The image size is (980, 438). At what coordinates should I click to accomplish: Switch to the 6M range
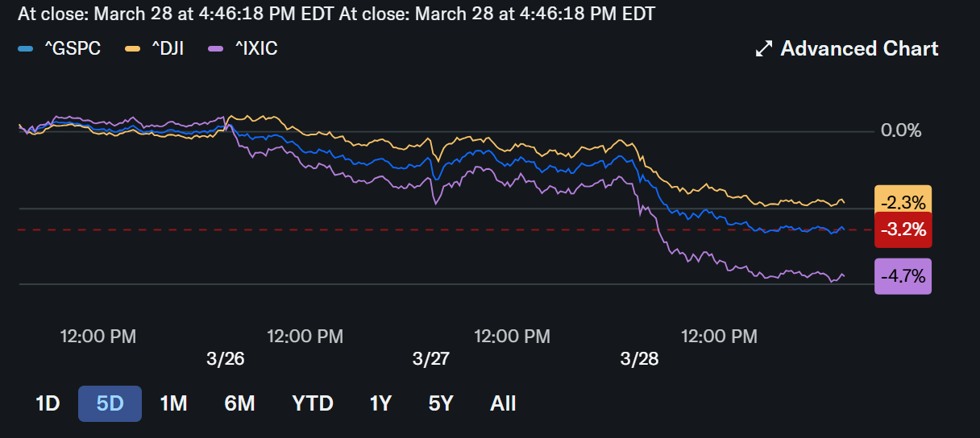coord(239,404)
